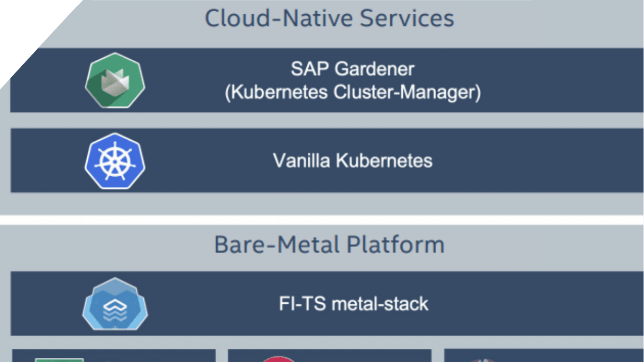Click the "SAP Gardener" title text
The height and width of the screenshot is (362, 644).
tap(353, 69)
